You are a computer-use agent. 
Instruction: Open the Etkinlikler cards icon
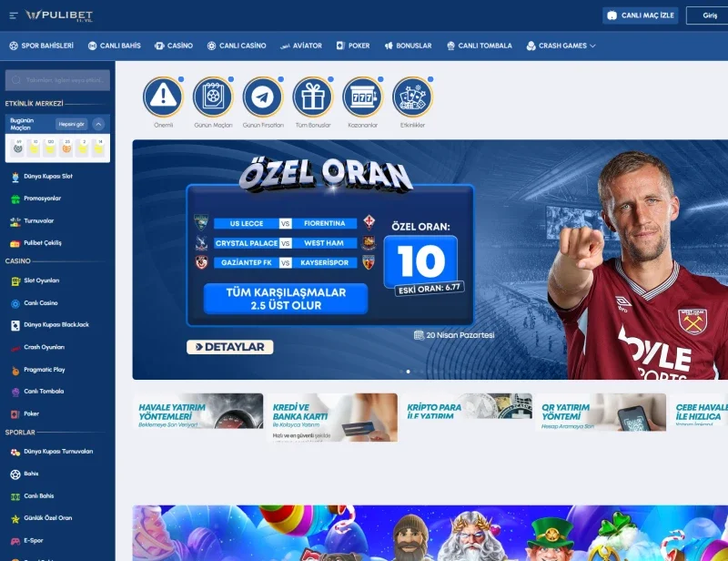pyautogui.click(x=413, y=97)
